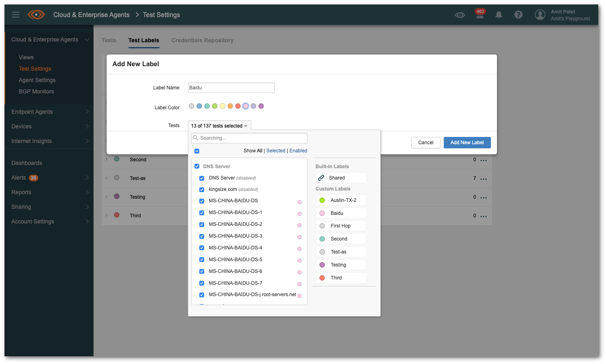Filter tests by Enabled link
The height and width of the screenshot is (364, 606).
click(298, 151)
